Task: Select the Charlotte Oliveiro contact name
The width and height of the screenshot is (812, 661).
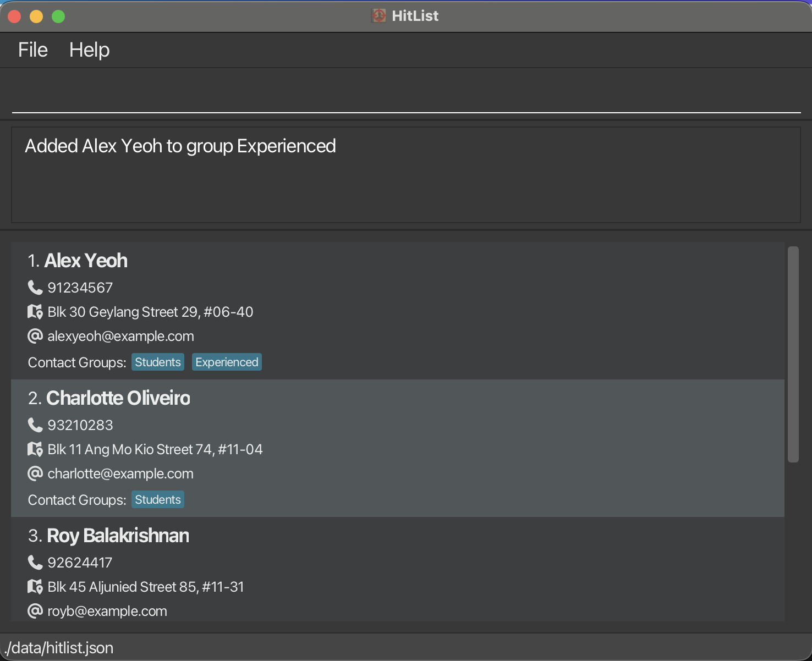Action: click(118, 398)
